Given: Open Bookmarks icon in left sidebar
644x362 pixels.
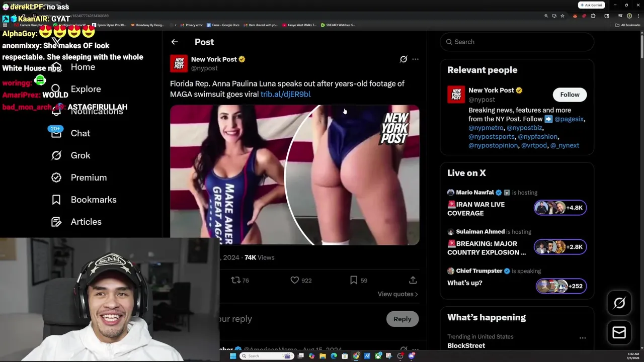Looking at the screenshot, I should tap(56, 200).
